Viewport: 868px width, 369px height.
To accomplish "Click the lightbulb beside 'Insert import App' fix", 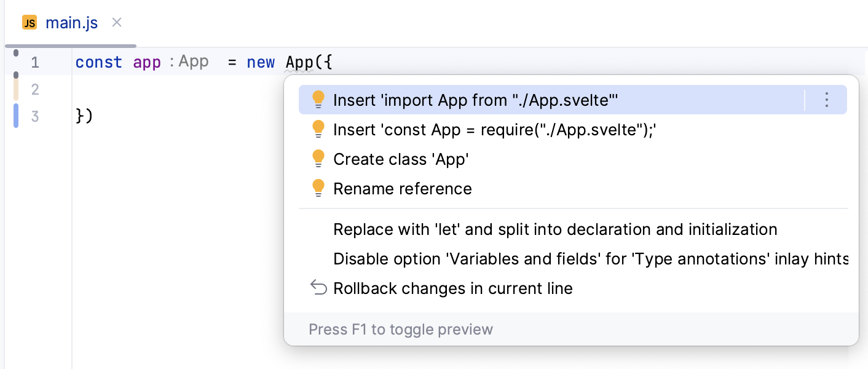I will pos(318,99).
